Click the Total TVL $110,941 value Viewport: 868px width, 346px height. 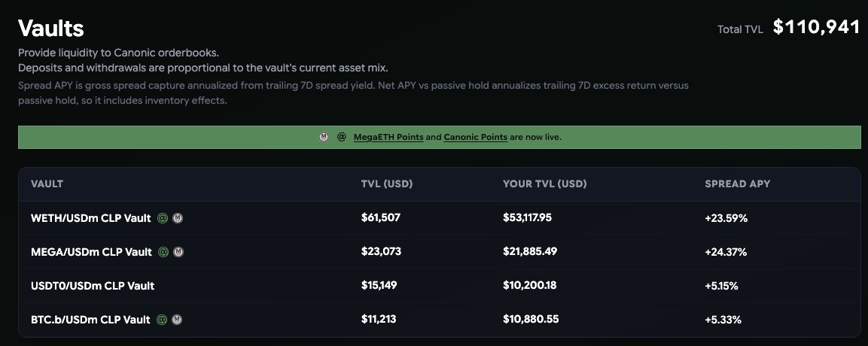[817, 28]
